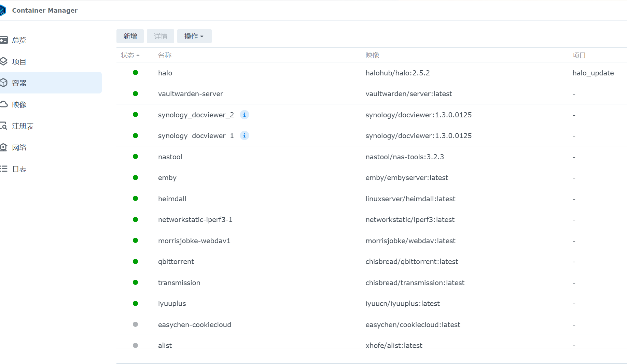The image size is (627, 364).
Task: Select the halo container row
Action: click(x=372, y=73)
